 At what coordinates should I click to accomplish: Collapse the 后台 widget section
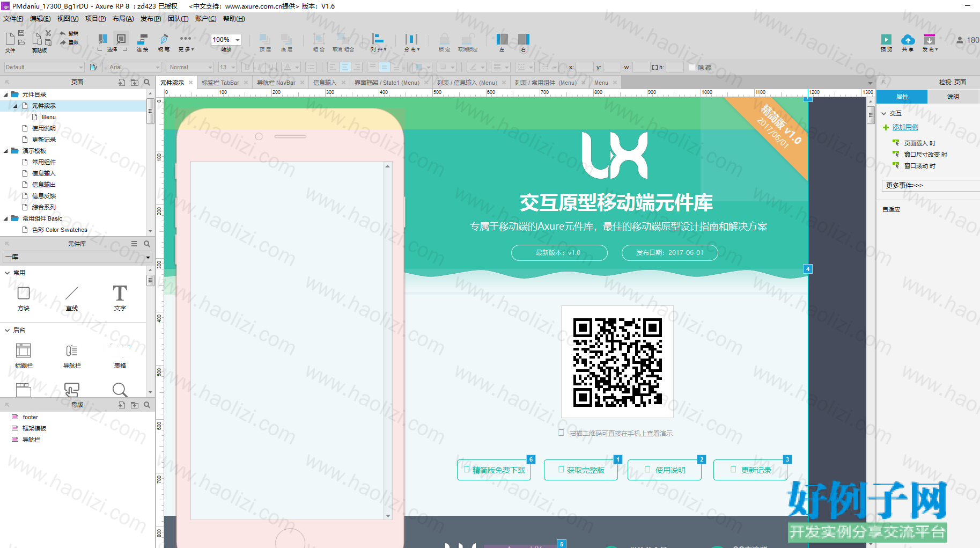coord(7,330)
